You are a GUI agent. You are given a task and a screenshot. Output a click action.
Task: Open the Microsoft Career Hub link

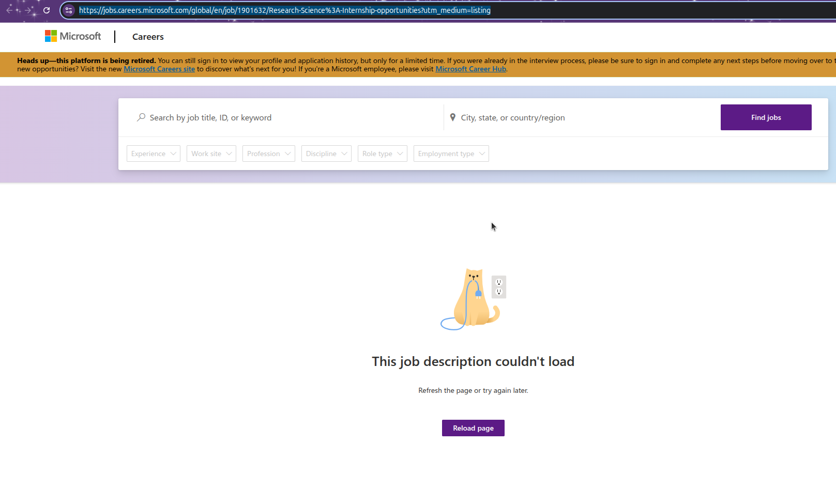pyautogui.click(x=470, y=69)
